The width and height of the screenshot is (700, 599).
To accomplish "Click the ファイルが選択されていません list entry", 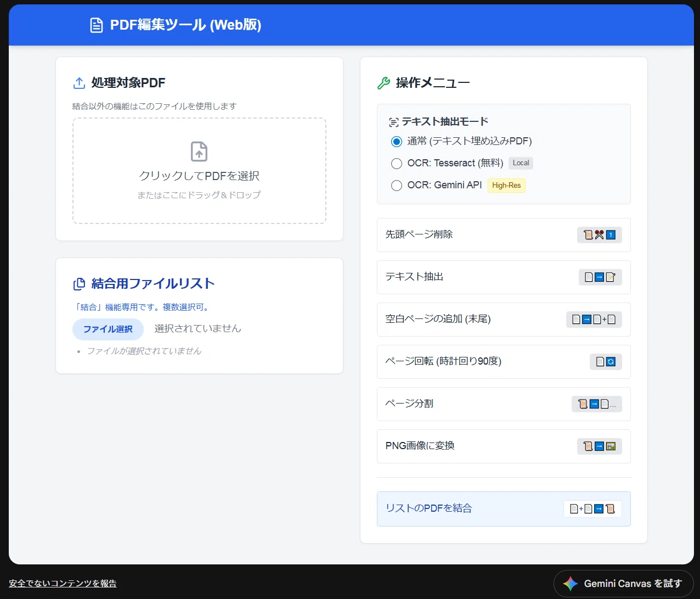I will coord(144,351).
